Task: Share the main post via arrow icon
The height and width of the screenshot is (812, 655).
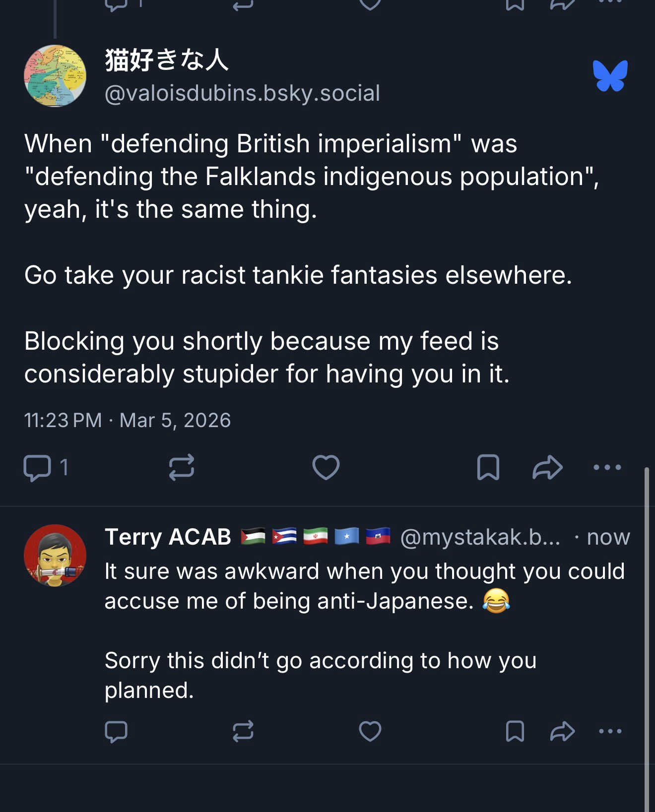Action: (547, 468)
